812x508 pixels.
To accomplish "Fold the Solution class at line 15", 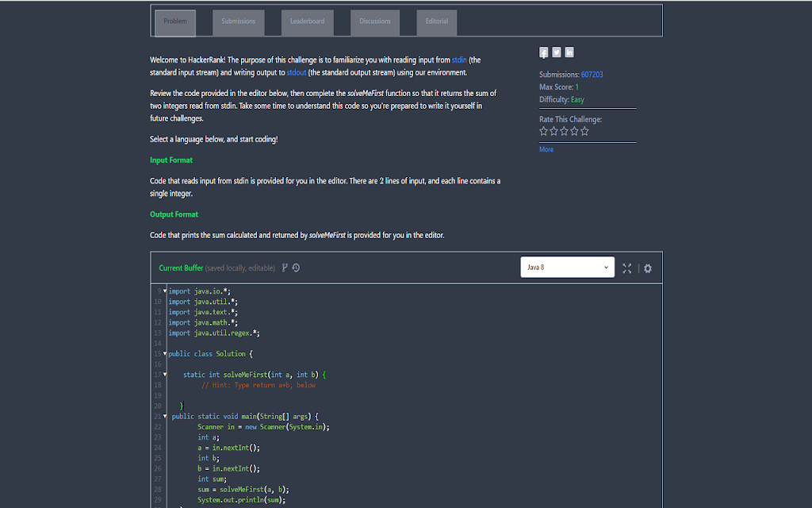I will [x=165, y=353].
